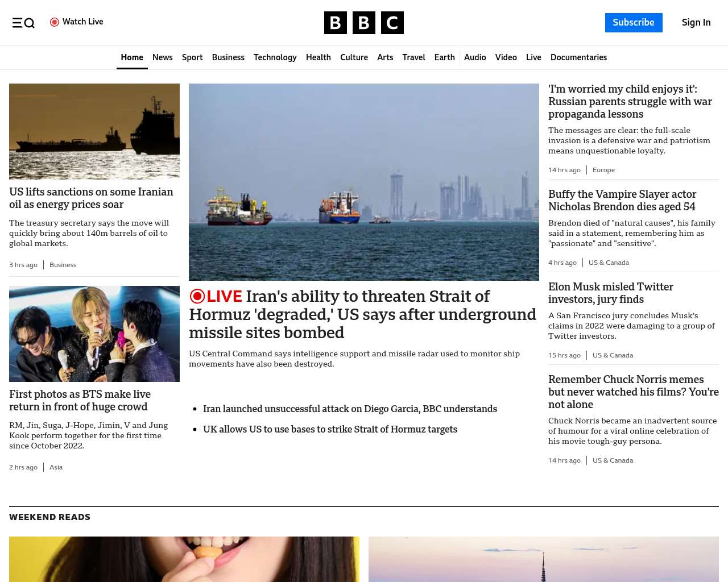728x582 pixels.
Task: Click the 15 hrs ago timestamp
Action: click(564, 355)
